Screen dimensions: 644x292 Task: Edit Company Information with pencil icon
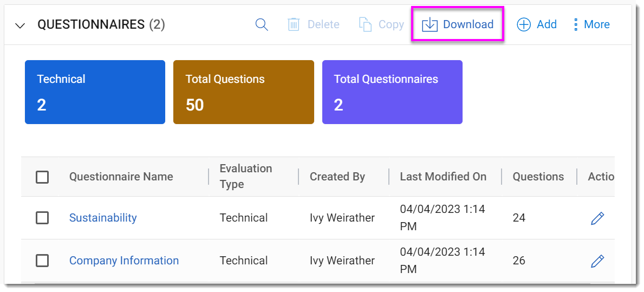click(x=597, y=261)
